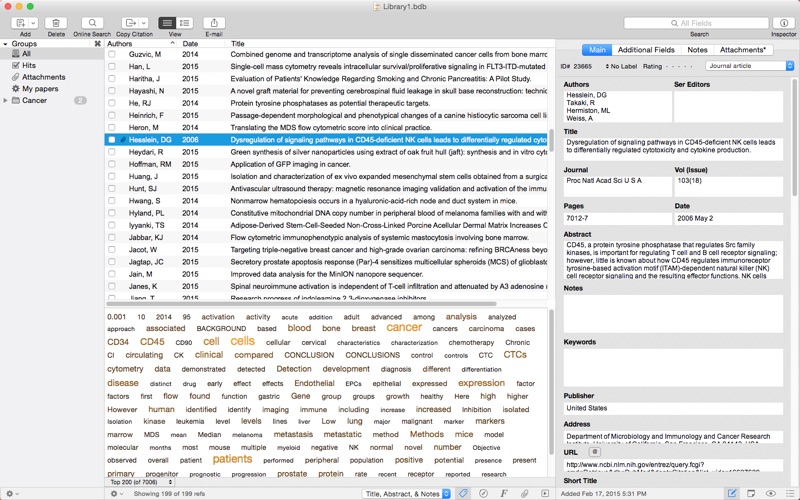Click the compass icon in bottom bar
Viewport: 800px width, 500px height.
(483, 493)
